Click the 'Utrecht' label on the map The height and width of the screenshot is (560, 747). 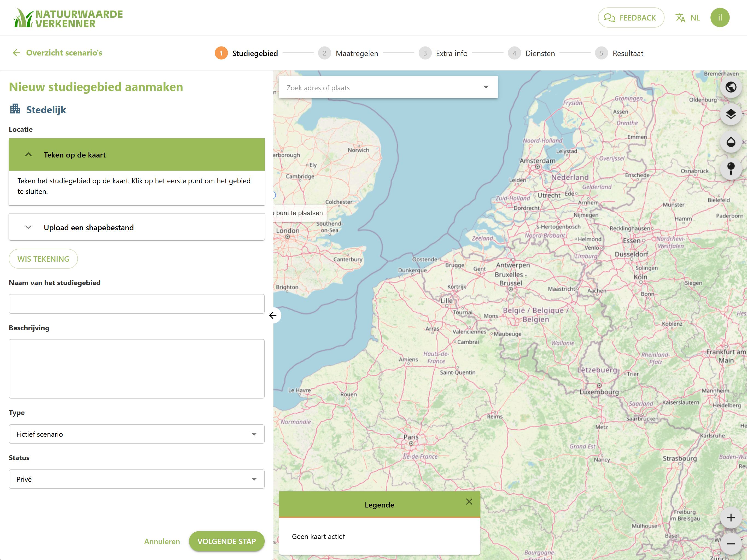pyautogui.click(x=549, y=195)
